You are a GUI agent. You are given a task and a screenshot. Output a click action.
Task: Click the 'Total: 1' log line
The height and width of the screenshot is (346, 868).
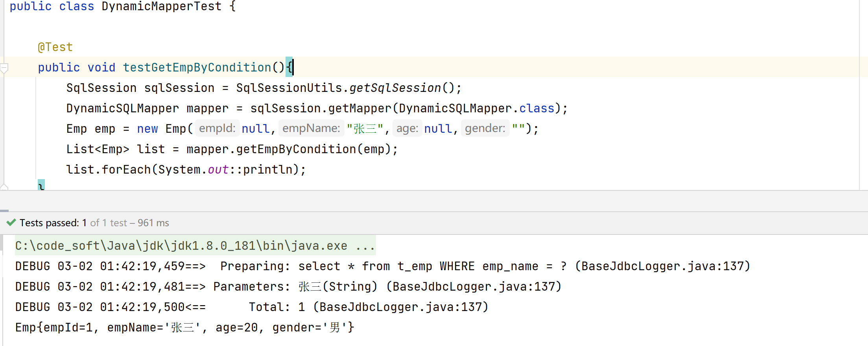[x=252, y=307]
